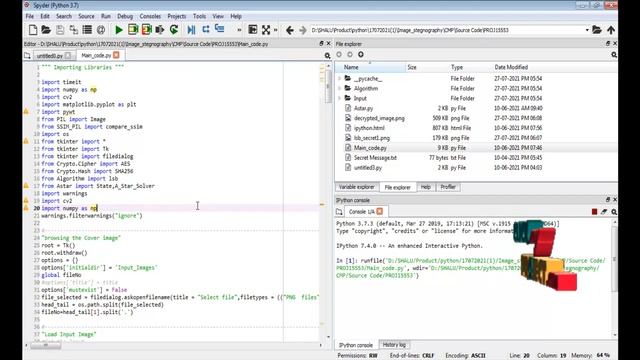Open File explorer options icon
Viewport: 640px width, 360px height.
(614, 55)
